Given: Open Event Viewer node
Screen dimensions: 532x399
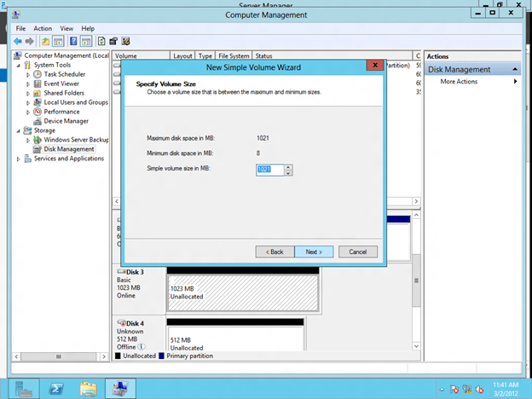Looking at the screenshot, I should (62, 84).
